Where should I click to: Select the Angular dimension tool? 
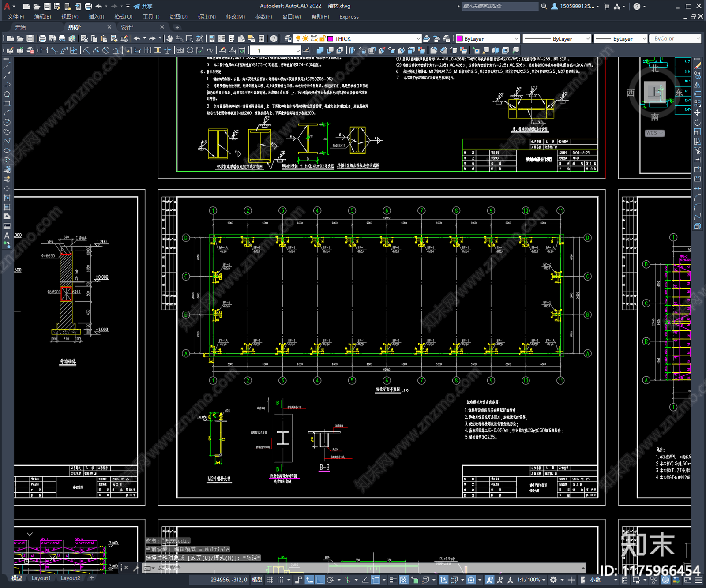(116, 50)
